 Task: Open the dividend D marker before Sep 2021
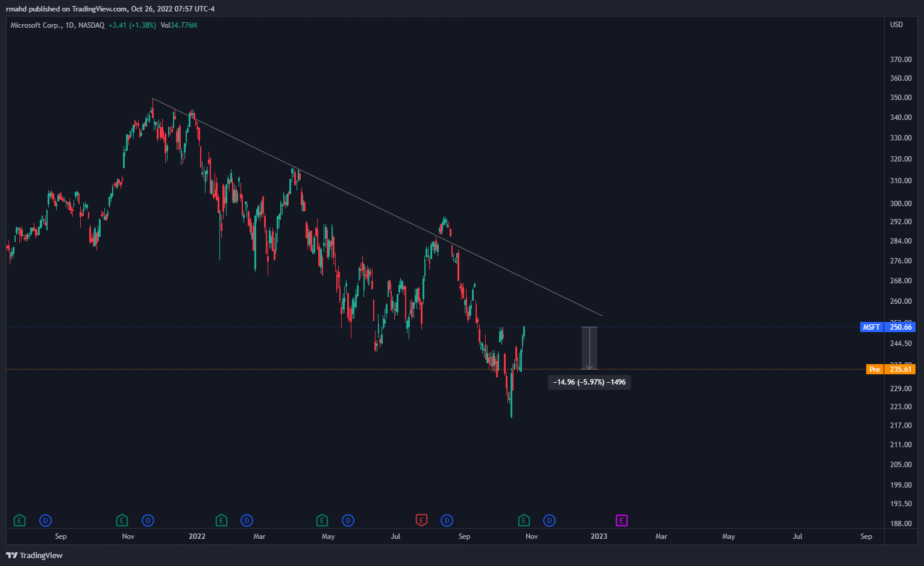coord(45,520)
